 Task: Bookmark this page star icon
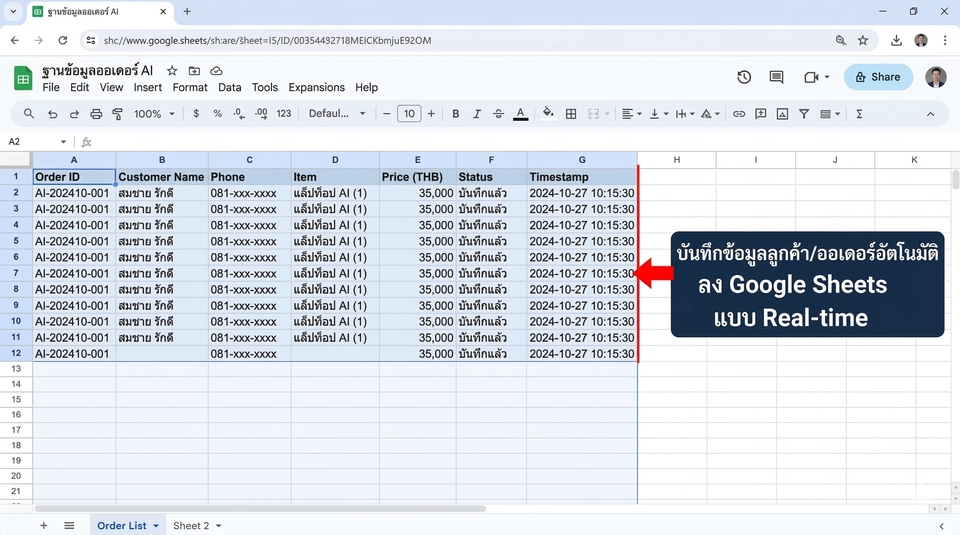click(863, 40)
